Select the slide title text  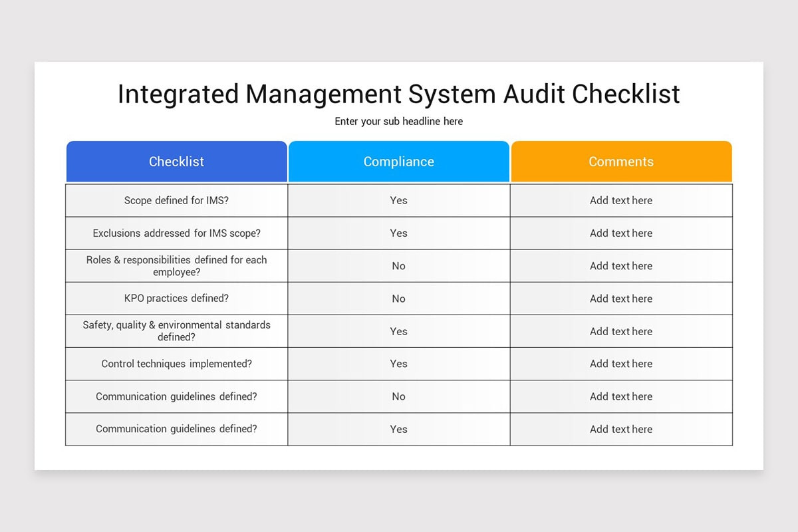tap(399, 94)
